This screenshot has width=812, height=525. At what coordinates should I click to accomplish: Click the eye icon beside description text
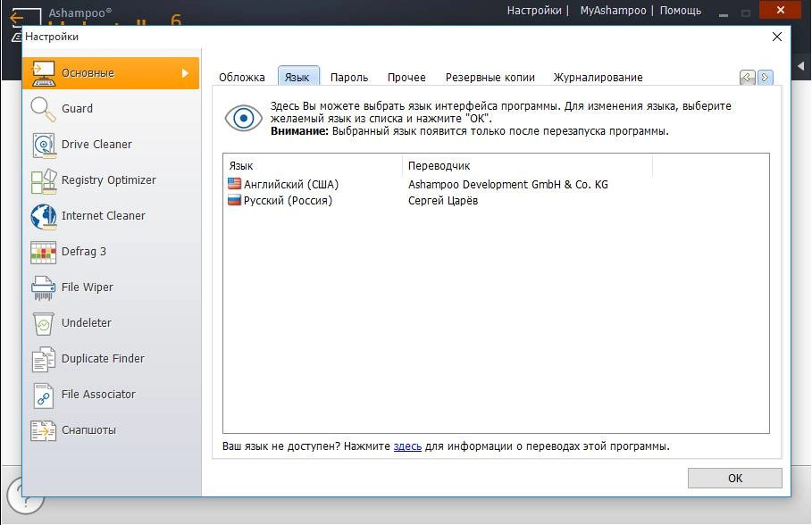coord(243,118)
